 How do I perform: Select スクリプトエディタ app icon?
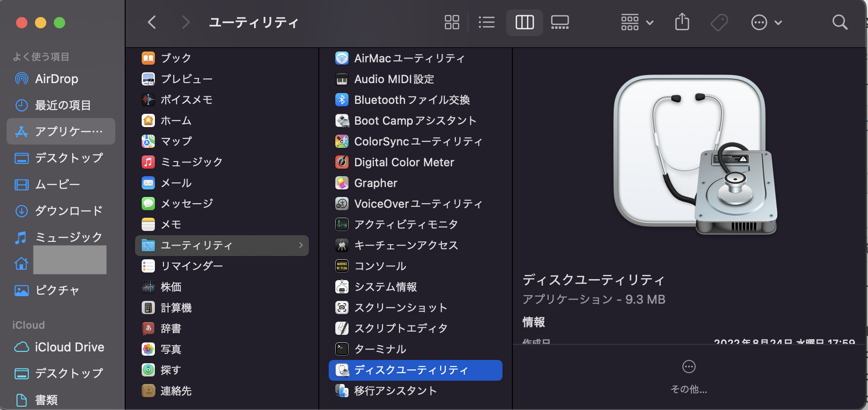pos(342,328)
